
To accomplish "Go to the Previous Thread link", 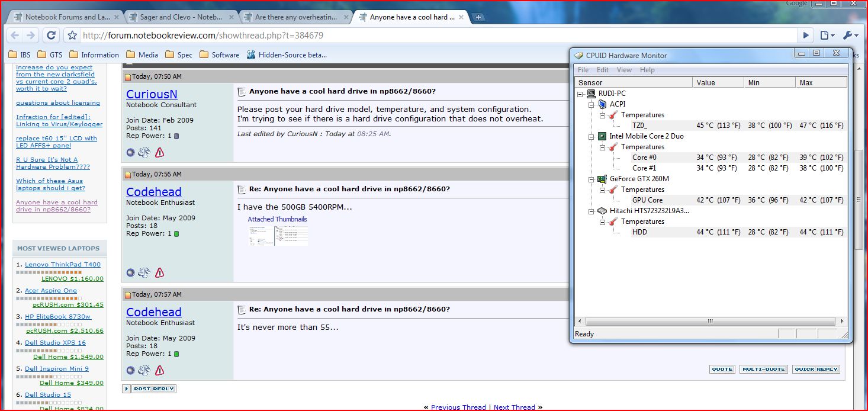I will pos(458,407).
